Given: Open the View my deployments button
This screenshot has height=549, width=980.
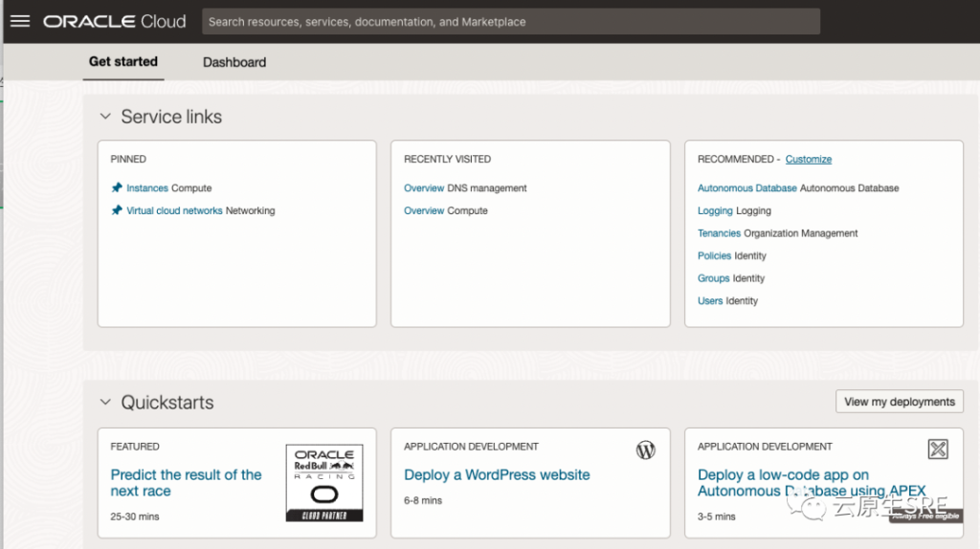Looking at the screenshot, I should tap(900, 402).
